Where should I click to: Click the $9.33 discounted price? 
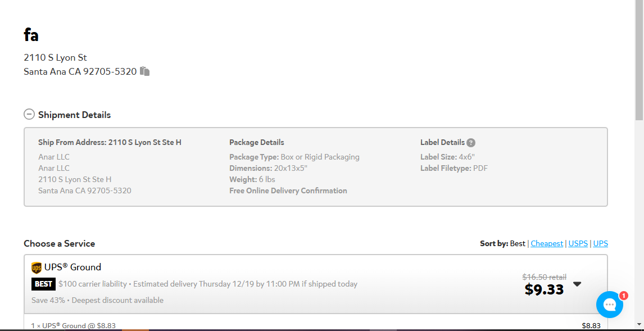point(544,289)
